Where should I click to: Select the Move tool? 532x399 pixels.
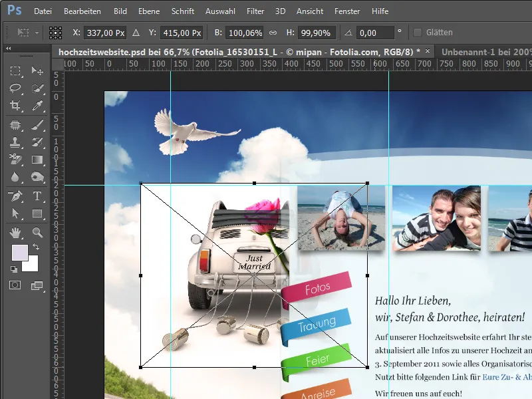(37, 70)
